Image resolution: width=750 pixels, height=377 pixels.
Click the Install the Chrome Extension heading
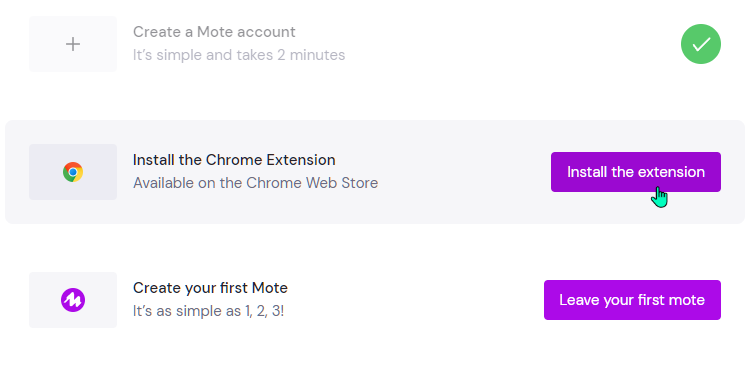pos(234,160)
